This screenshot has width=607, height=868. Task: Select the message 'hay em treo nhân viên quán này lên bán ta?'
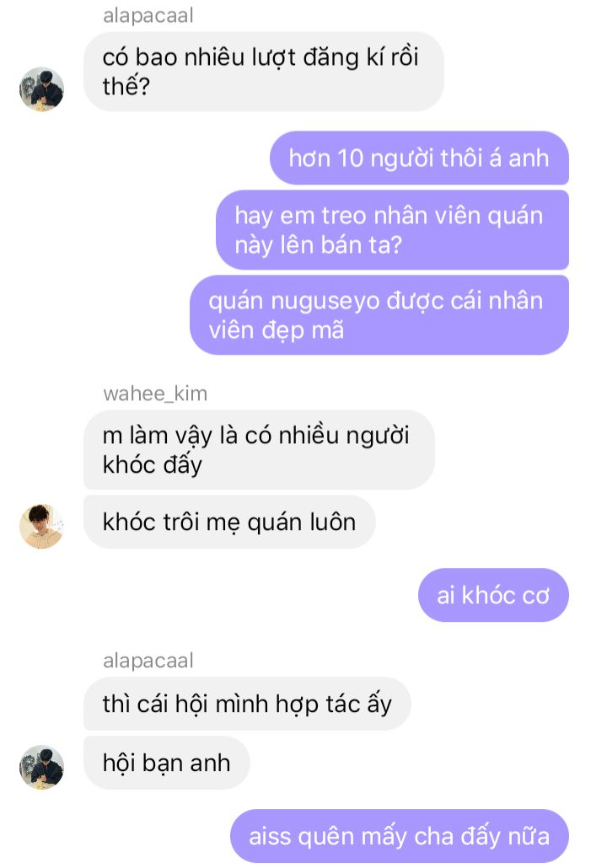393,230
